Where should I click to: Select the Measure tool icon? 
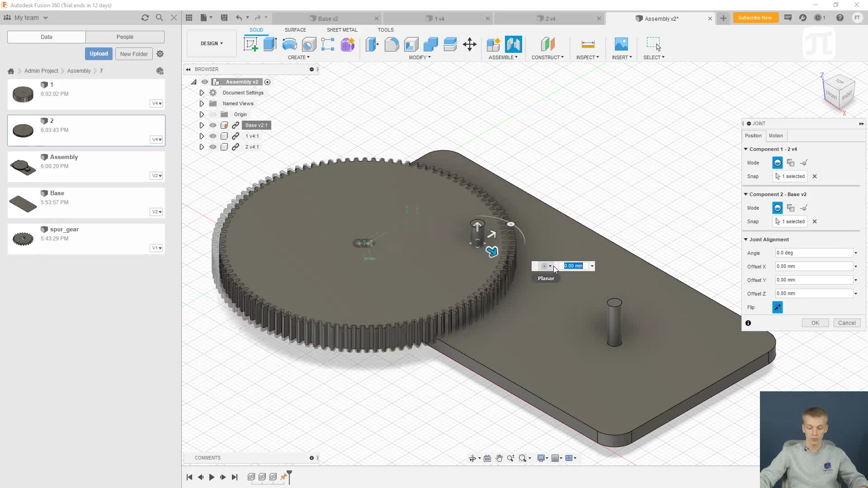tap(588, 44)
